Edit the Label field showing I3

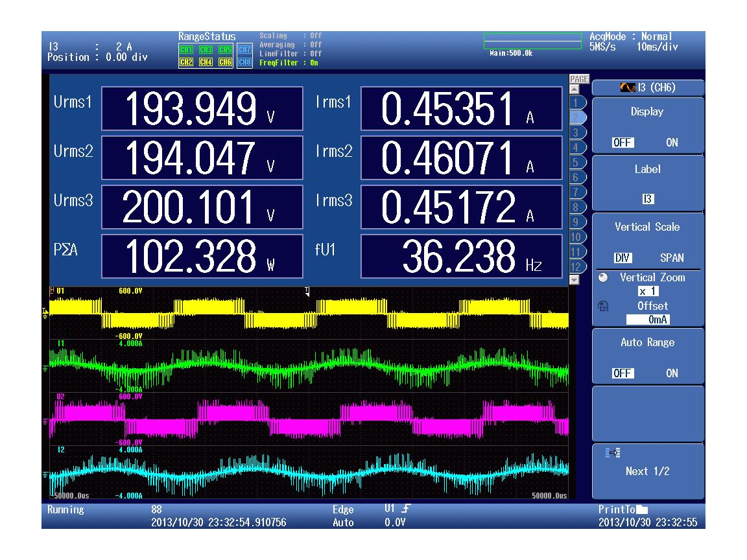[647, 200]
